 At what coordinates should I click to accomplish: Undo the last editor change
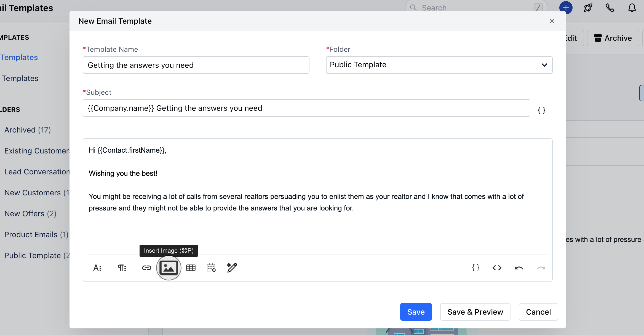click(519, 268)
